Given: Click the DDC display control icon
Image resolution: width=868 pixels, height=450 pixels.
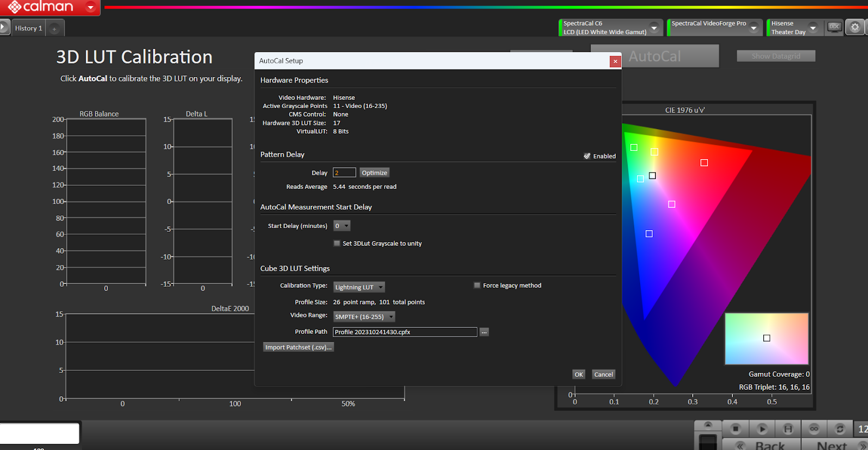Looking at the screenshot, I should [x=834, y=27].
